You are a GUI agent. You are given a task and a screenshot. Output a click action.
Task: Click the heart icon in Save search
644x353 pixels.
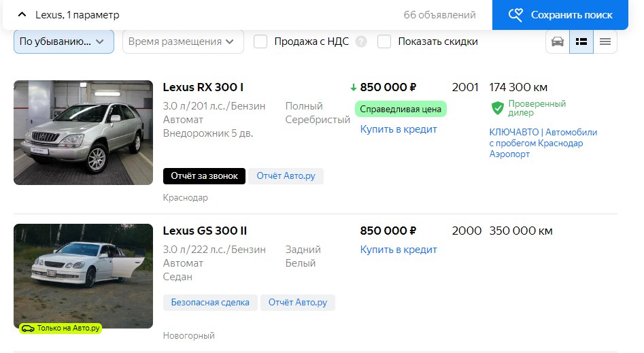[517, 14]
